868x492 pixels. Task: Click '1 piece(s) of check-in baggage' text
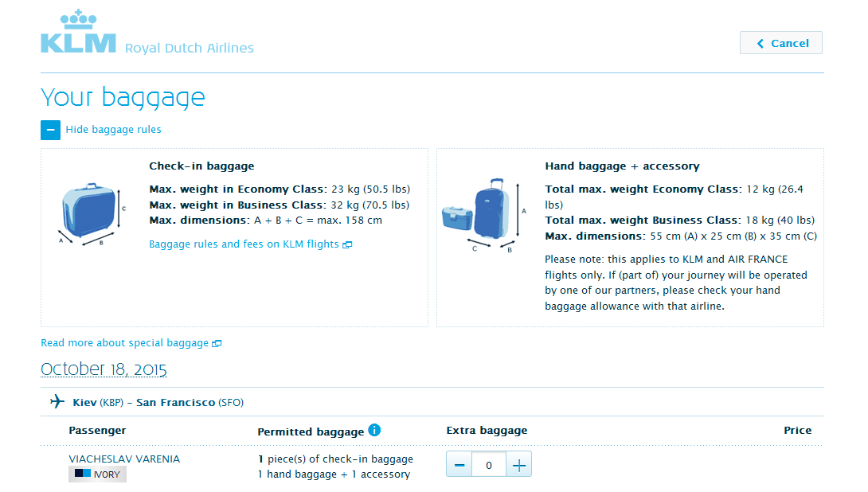[x=335, y=459]
